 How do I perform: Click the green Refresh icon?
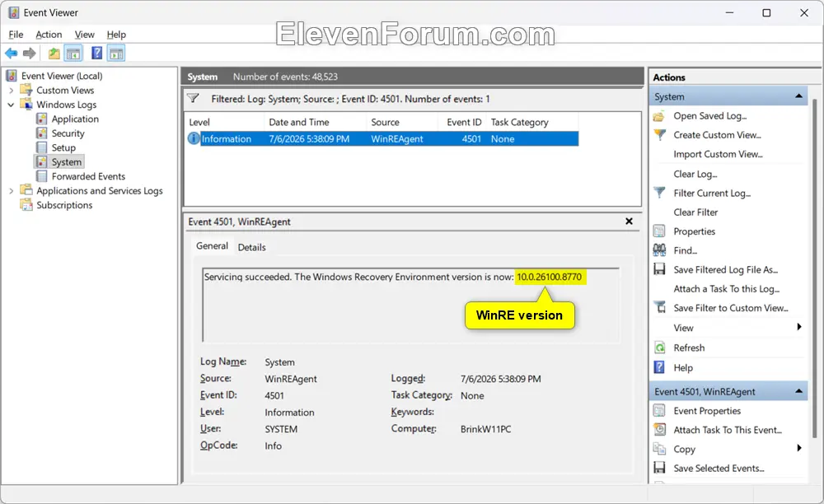(x=659, y=348)
